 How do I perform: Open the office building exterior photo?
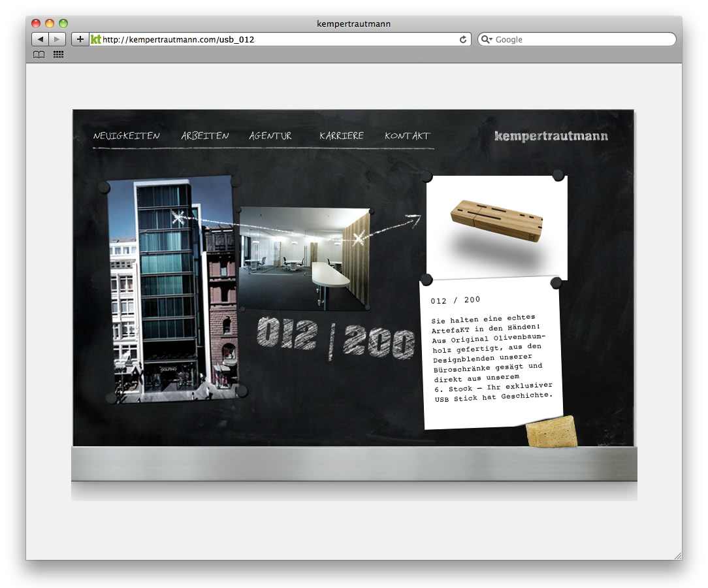point(173,289)
